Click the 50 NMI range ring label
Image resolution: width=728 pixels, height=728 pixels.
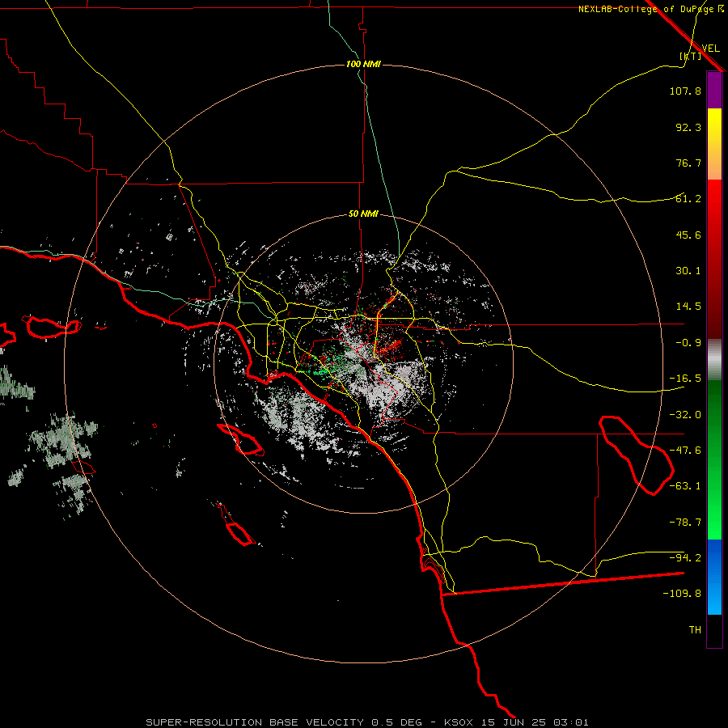pos(363,214)
